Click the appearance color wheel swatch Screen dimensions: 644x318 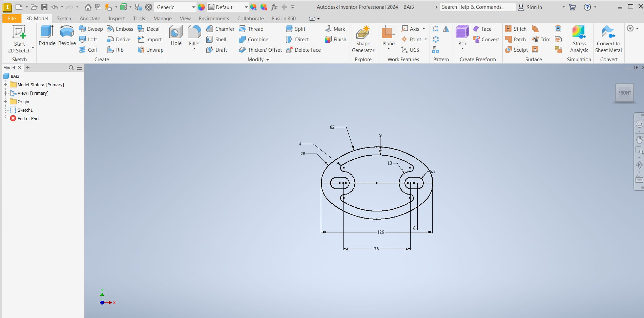(201, 7)
